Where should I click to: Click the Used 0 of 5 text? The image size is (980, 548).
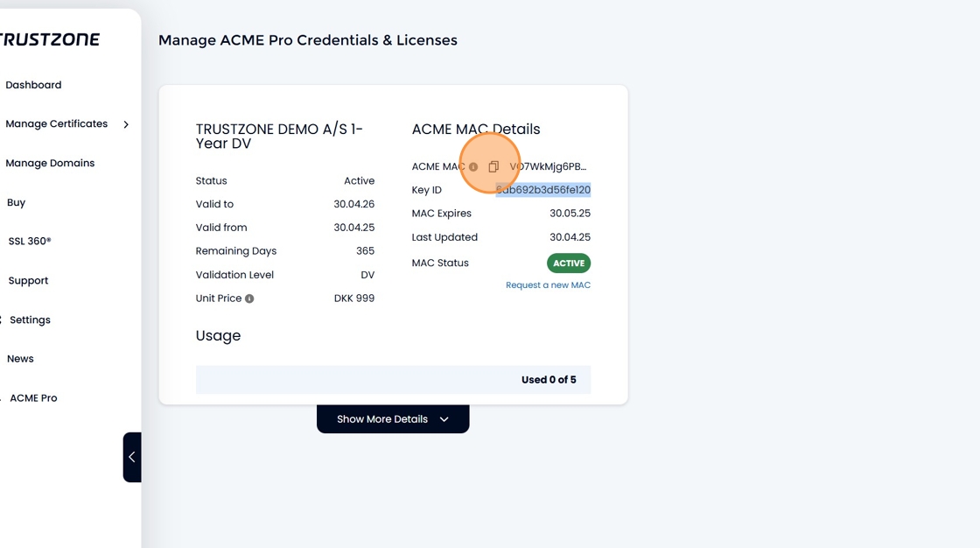549,380
